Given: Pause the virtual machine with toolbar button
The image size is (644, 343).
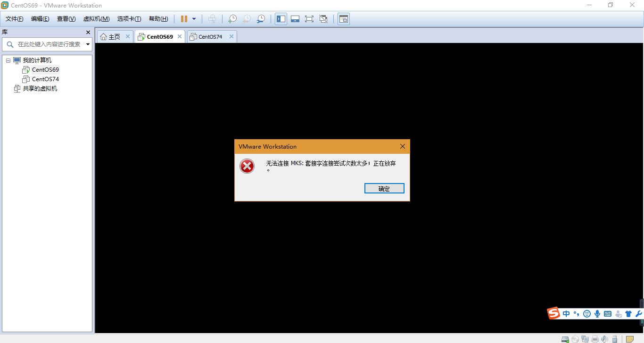Looking at the screenshot, I should (x=184, y=19).
